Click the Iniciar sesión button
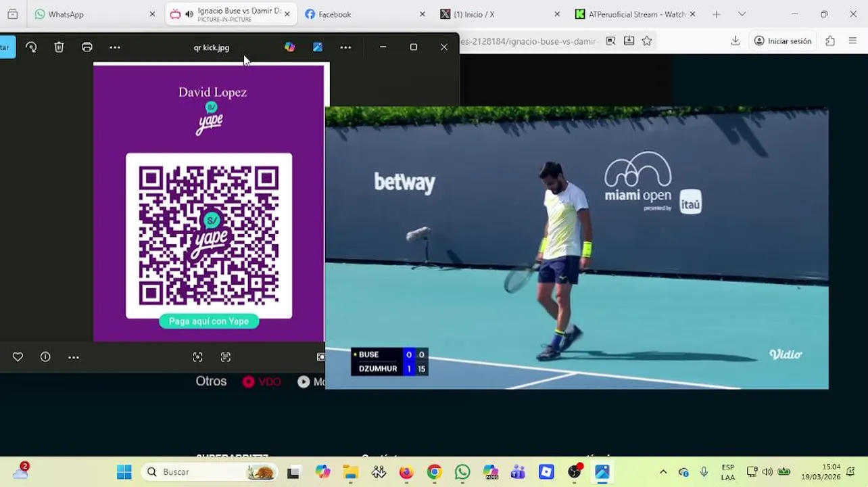Screen dimensions: 868x487 [x=783, y=41]
